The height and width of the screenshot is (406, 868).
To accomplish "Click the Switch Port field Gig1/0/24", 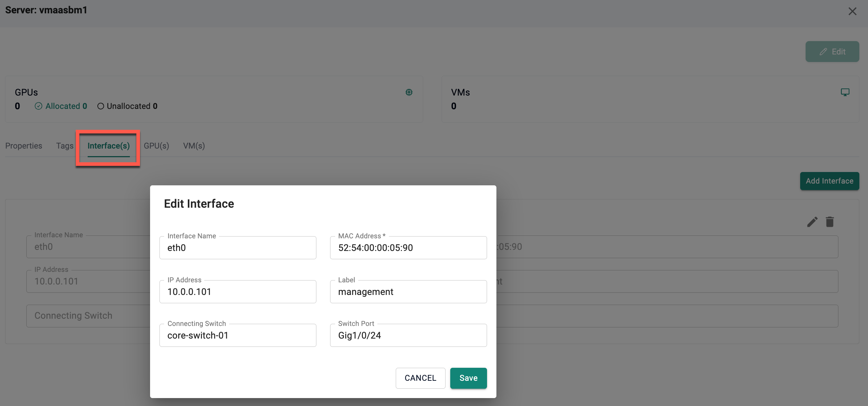I will [x=408, y=335].
